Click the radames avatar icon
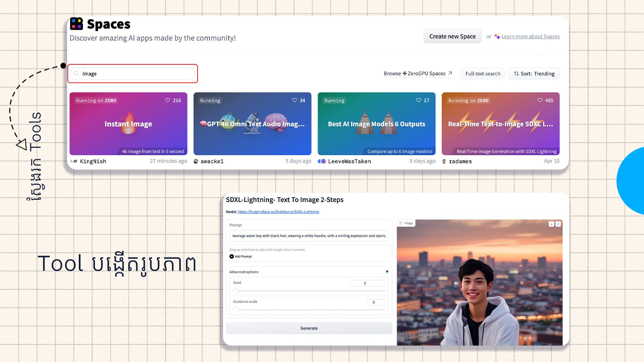The image size is (644, 362). pos(444,161)
